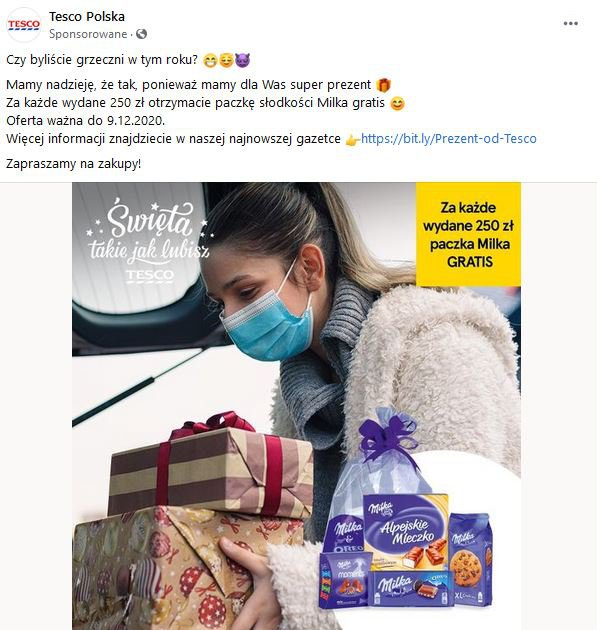Open the sponsored ad photo
This screenshot has height=630, width=597.
point(296,406)
